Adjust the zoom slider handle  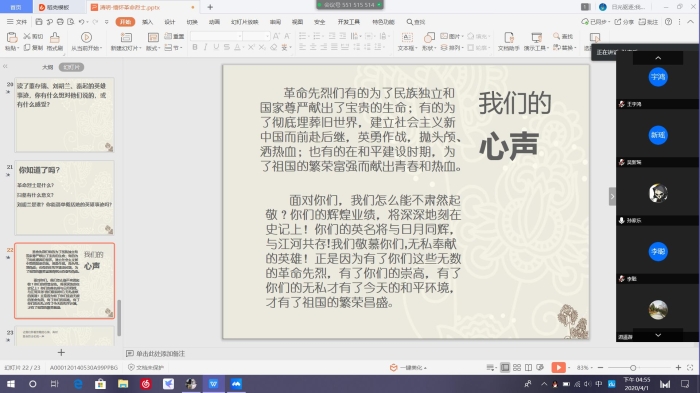(x=633, y=368)
